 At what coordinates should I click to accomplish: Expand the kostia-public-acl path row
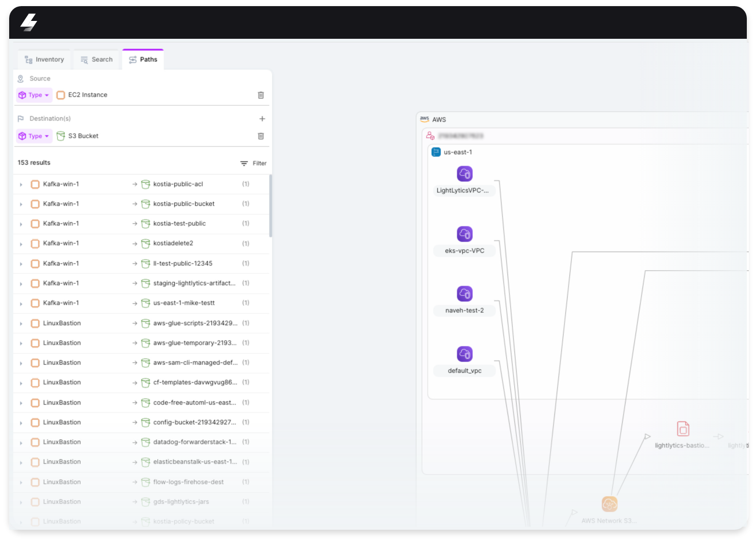click(x=21, y=184)
